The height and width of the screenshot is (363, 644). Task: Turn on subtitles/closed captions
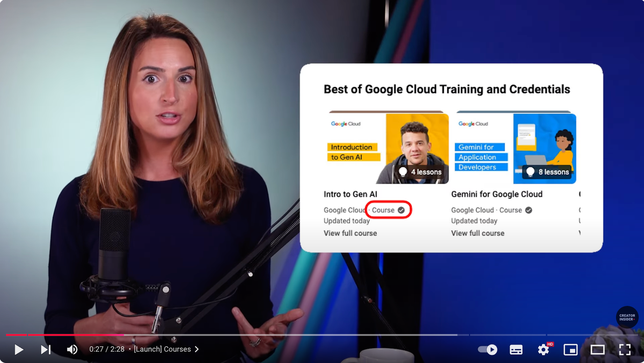[x=516, y=350]
